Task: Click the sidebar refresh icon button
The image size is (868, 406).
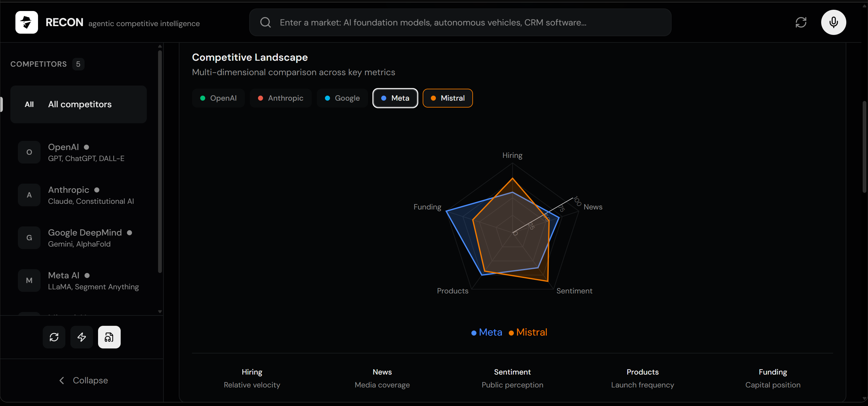Action: (54, 337)
